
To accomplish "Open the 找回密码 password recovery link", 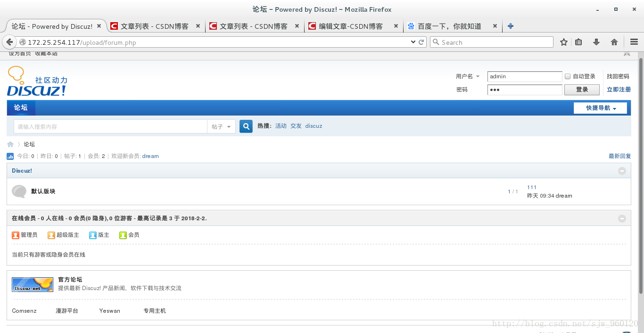I will pos(618,76).
